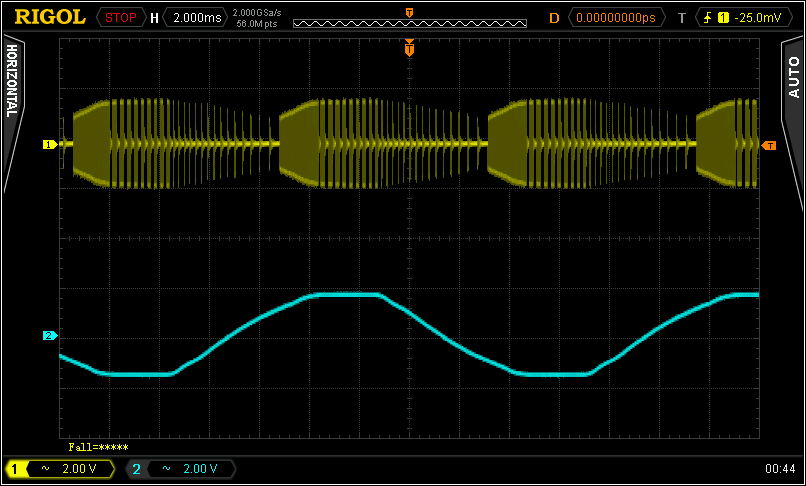Select the channel 1 yellow label
806x486 pixels.
[15, 469]
